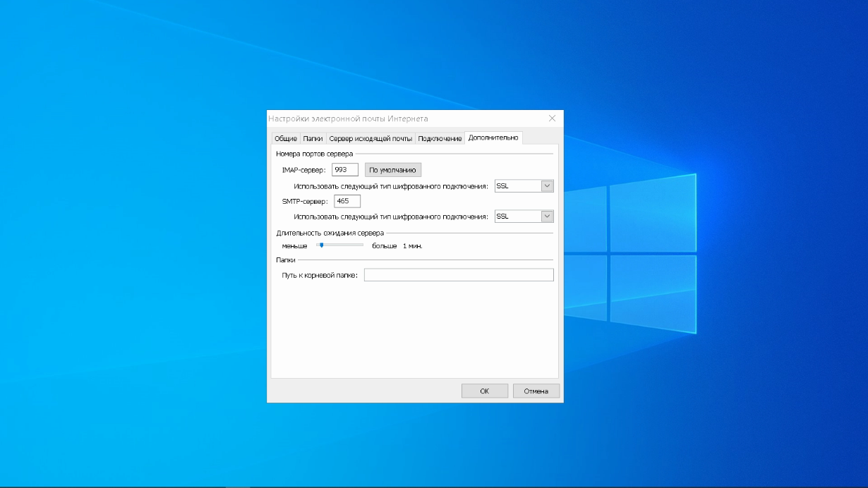Click the 1 мин. timeout value text
This screenshot has width=868, height=488.
point(412,246)
